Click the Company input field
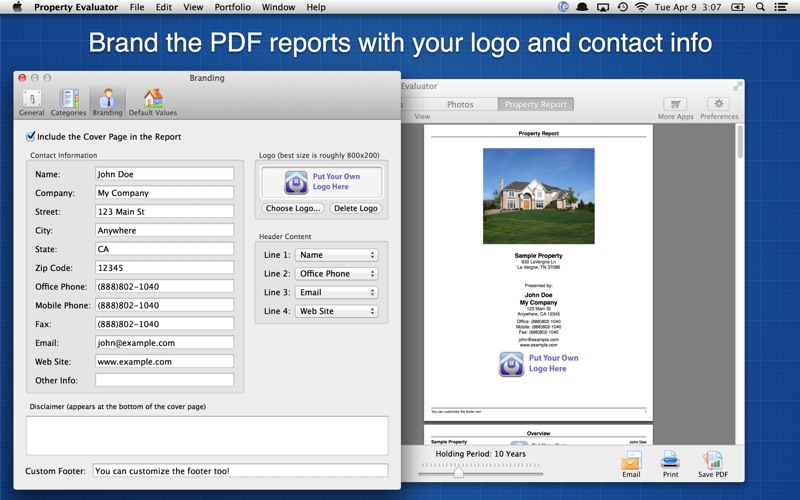Viewport: 800px width, 500px height. 164,193
